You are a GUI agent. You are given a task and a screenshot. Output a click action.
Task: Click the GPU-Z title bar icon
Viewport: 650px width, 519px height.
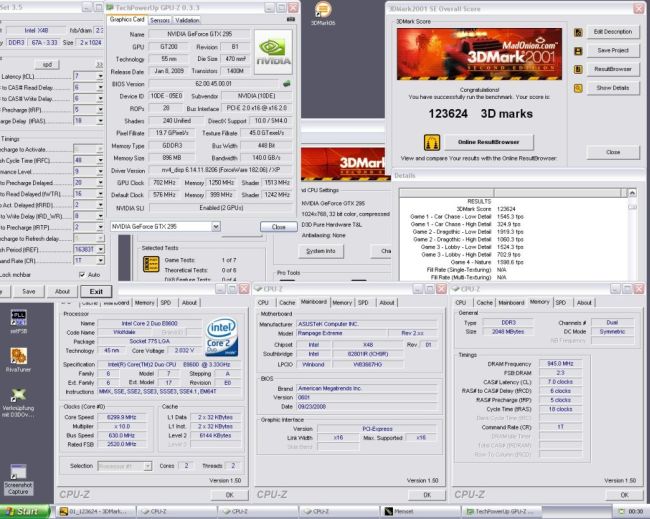(x=110, y=7)
